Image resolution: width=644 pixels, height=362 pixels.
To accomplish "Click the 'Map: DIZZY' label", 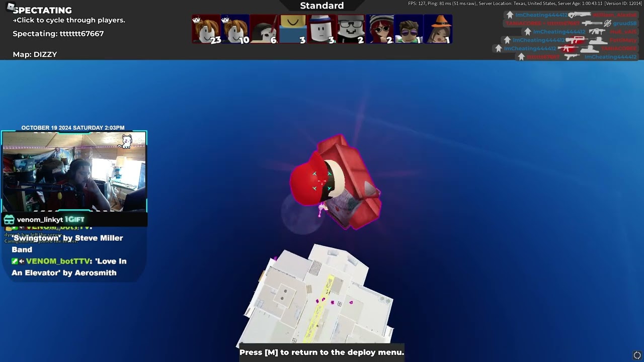I will click(x=35, y=54).
